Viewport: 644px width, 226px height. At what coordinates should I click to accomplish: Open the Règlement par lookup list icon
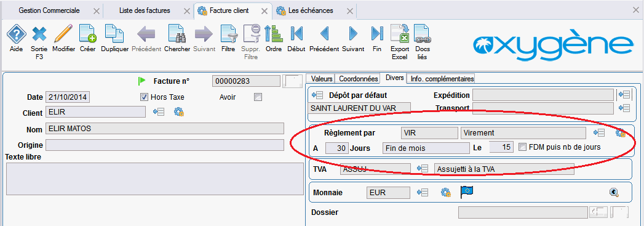pyautogui.click(x=599, y=133)
